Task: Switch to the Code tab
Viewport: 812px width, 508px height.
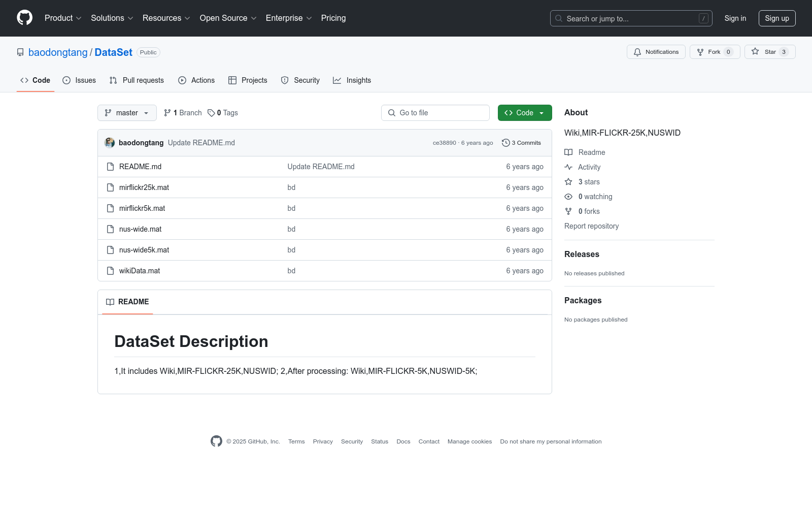Action: tap(36, 80)
